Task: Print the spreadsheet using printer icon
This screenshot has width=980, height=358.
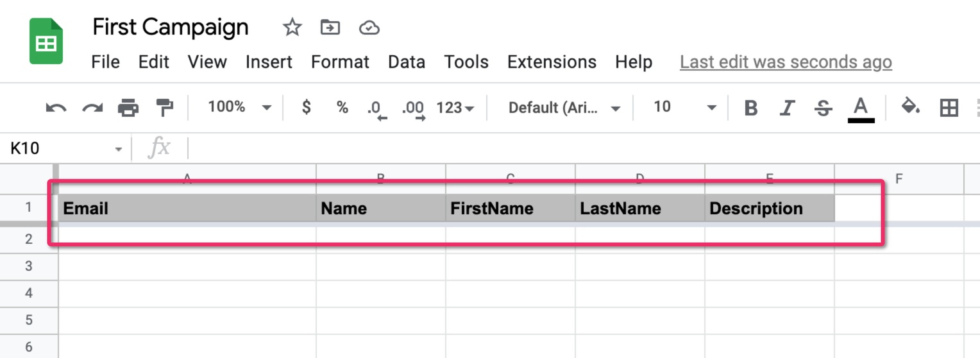Action: coord(128,108)
